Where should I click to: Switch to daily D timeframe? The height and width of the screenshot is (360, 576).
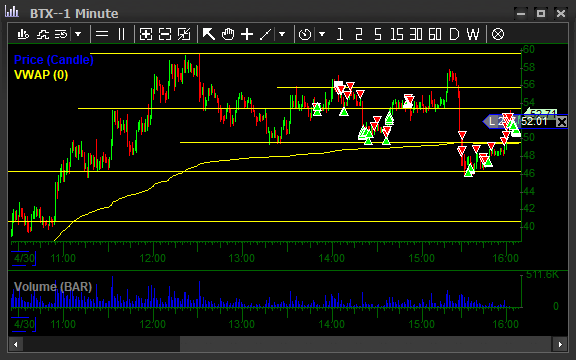pos(454,35)
